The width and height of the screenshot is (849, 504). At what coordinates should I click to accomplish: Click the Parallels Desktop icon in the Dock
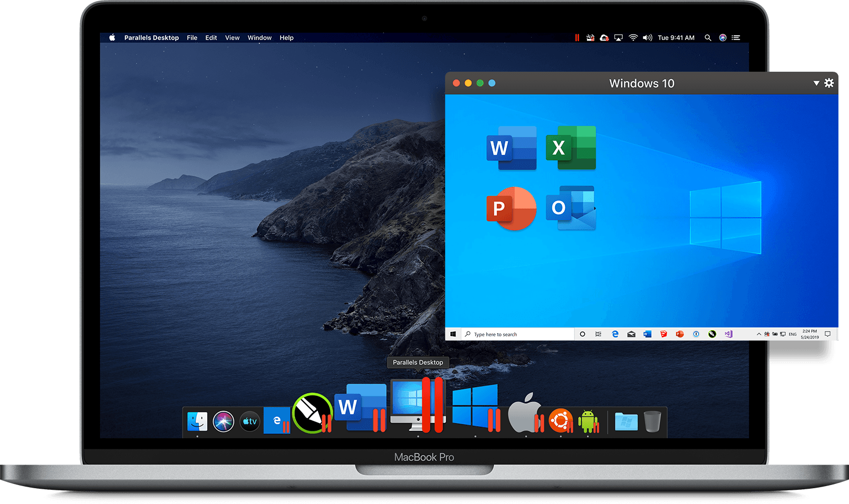(x=418, y=406)
